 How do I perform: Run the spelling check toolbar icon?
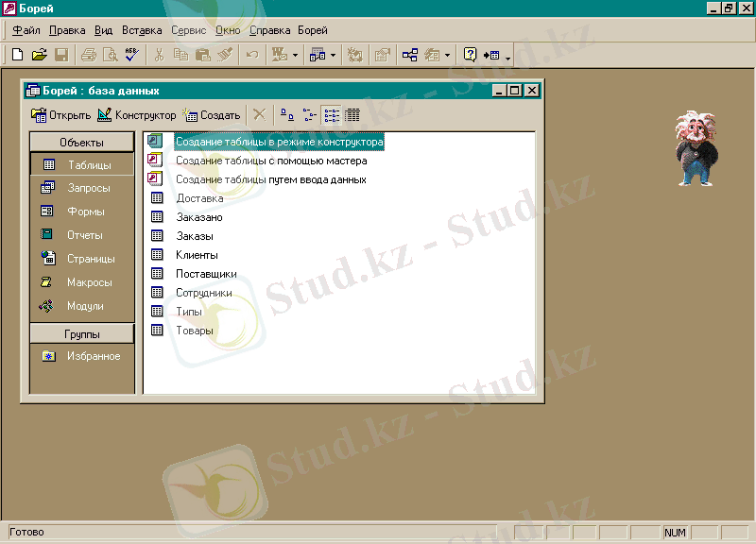coord(132,56)
